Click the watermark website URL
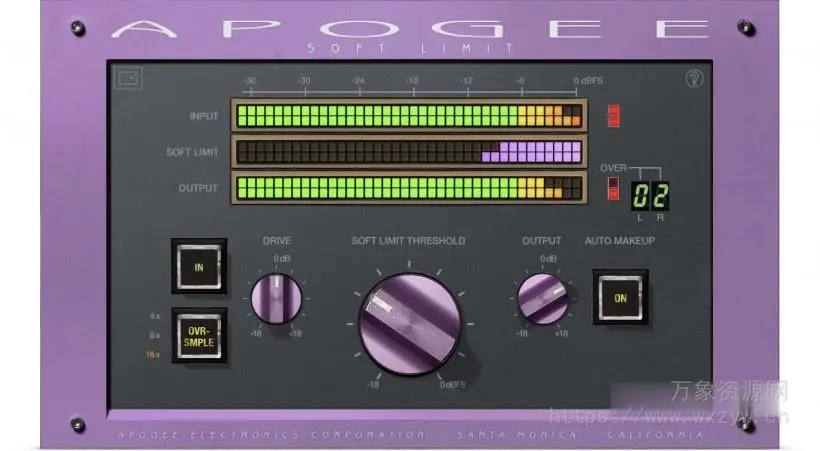Screen dimensions: 820x451 coord(668,412)
